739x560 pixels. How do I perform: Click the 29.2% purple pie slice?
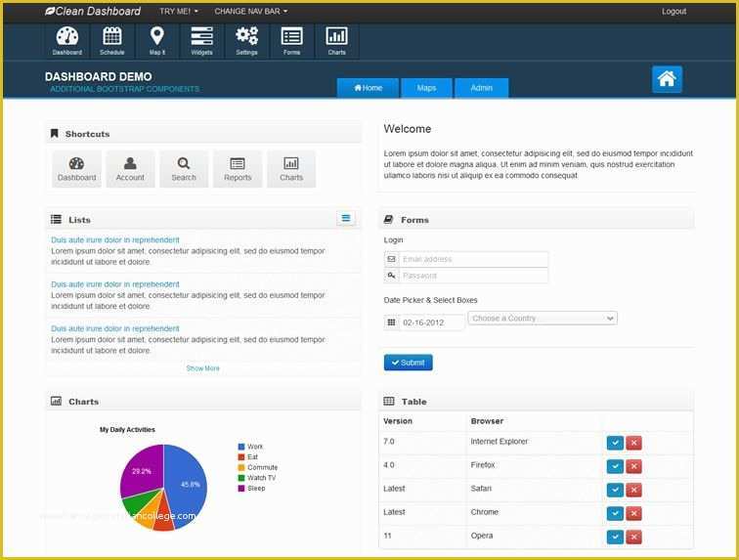pyautogui.click(x=141, y=470)
